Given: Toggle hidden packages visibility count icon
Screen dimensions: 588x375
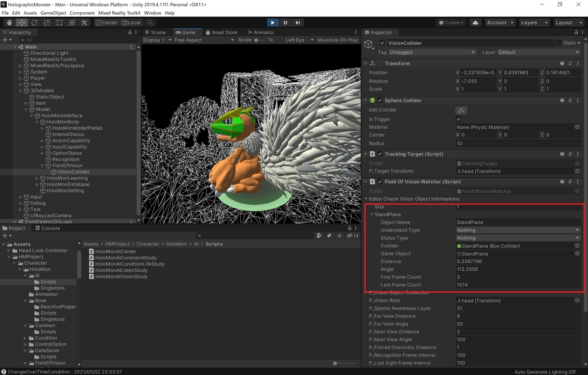Looking at the screenshot, I should [x=353, y=235].
